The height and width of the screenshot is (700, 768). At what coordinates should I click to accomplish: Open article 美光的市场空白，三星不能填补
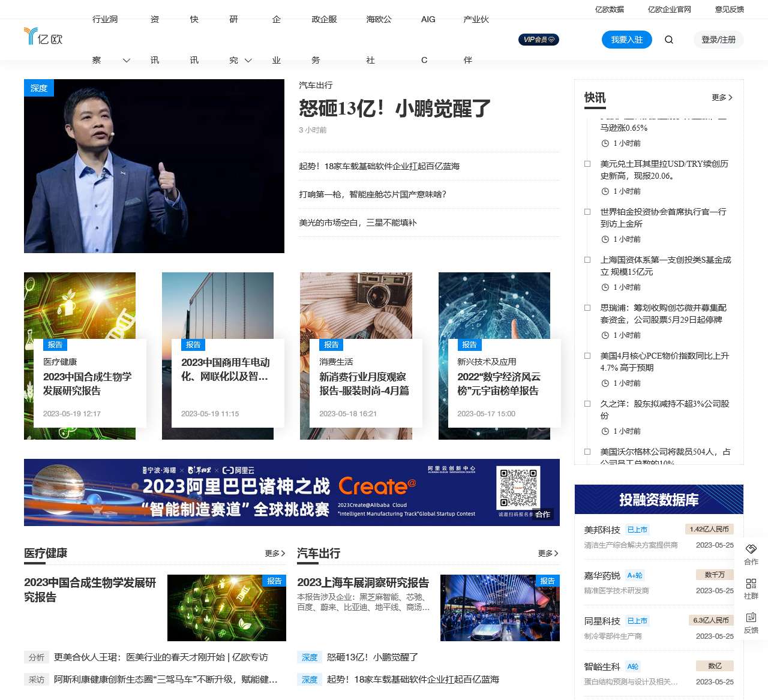(358, 223)
